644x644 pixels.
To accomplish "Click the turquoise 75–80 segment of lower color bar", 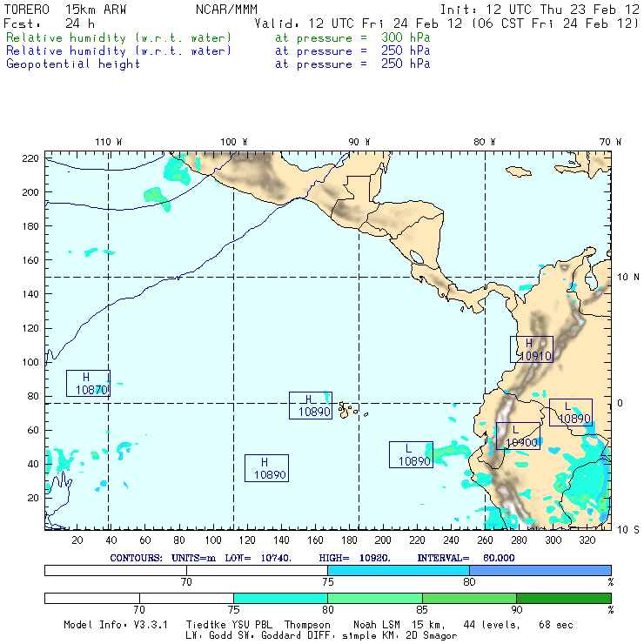I will (x=280, y=598).
